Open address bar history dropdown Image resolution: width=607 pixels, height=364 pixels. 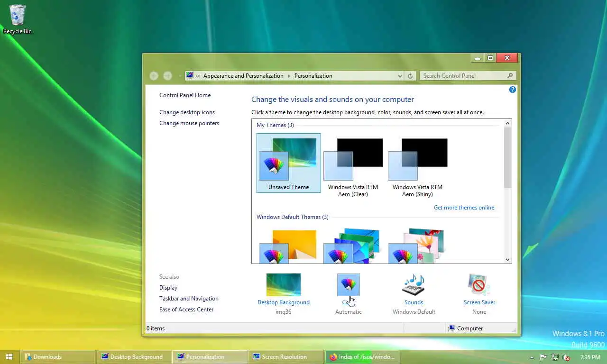pos(400,76)
